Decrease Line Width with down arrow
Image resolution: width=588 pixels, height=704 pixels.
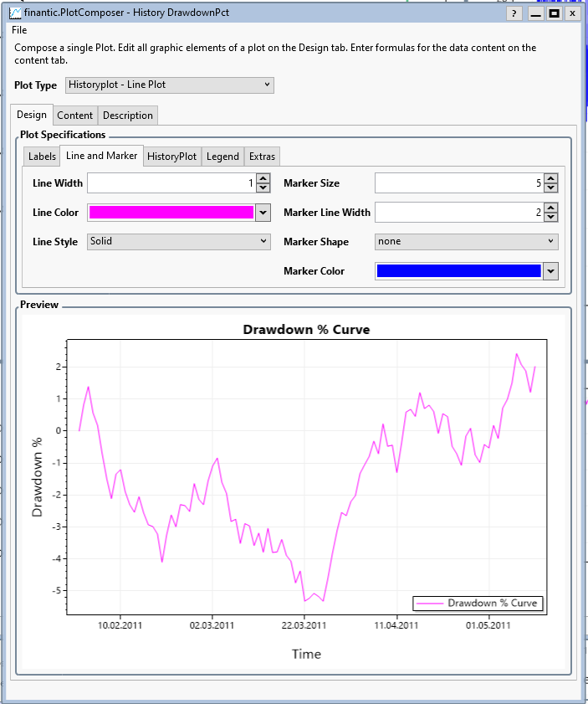tap(263, 188)
